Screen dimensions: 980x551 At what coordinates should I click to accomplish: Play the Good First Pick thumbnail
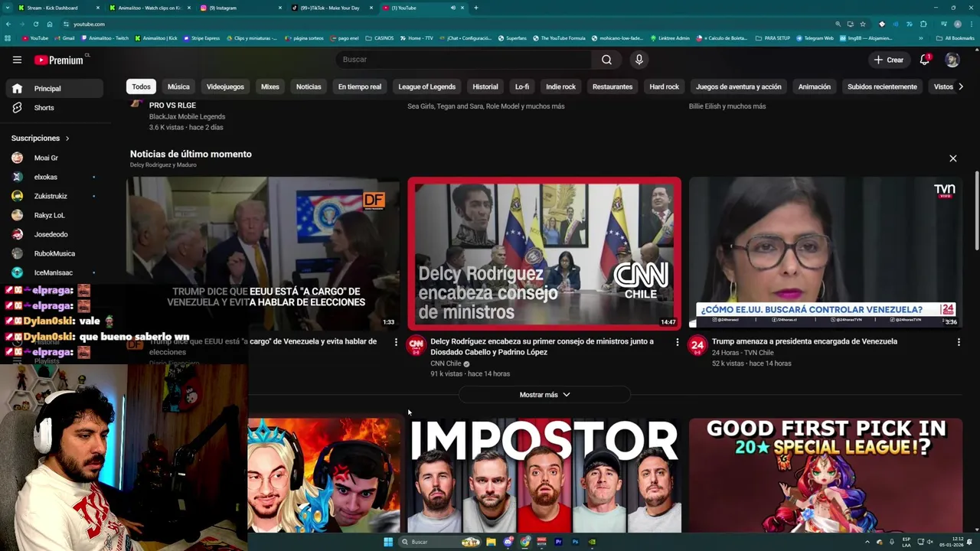click(825, 474)
